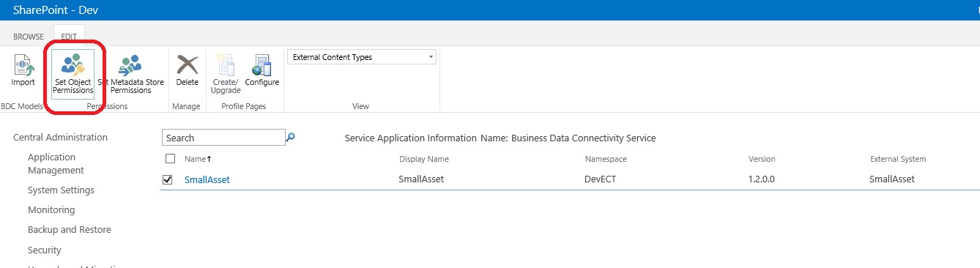Select the EDIT ribbon tab

coord(69,37)
